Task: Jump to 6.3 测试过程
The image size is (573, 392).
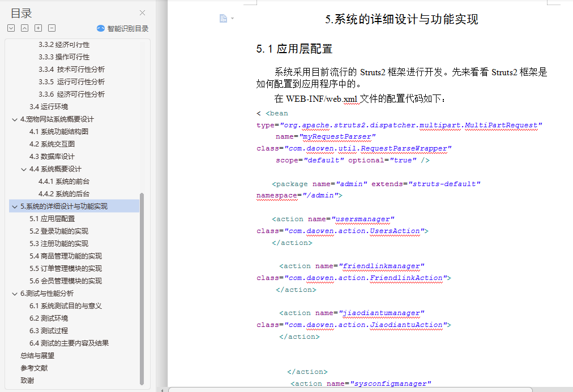Action: (49, 331)
